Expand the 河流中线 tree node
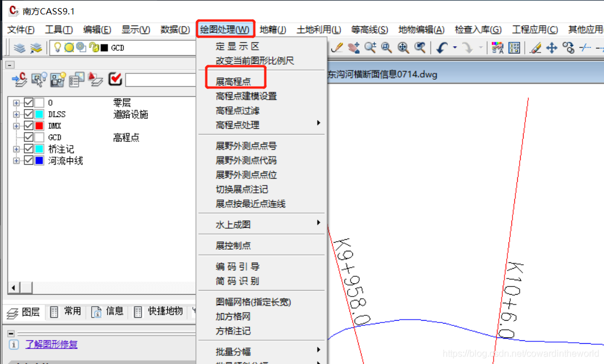Screen dimensions: 604x364 click(16, 161)
